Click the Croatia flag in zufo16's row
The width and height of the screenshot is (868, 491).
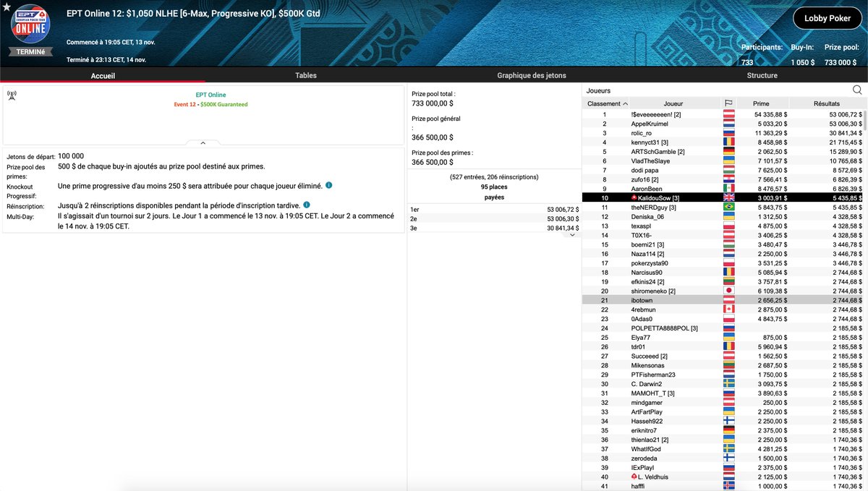click(728, 179)
